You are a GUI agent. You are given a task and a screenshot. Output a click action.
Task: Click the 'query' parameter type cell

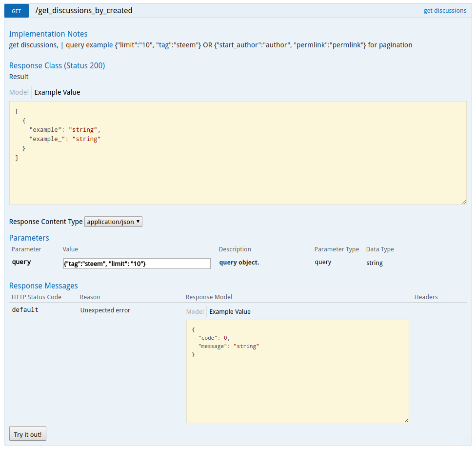[323, 262]
